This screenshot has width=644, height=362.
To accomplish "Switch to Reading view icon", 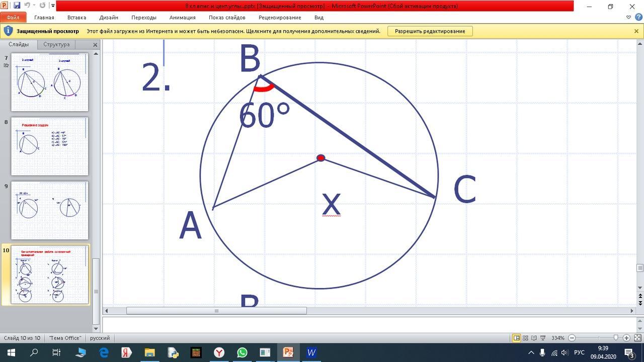I will coord(534,338).
